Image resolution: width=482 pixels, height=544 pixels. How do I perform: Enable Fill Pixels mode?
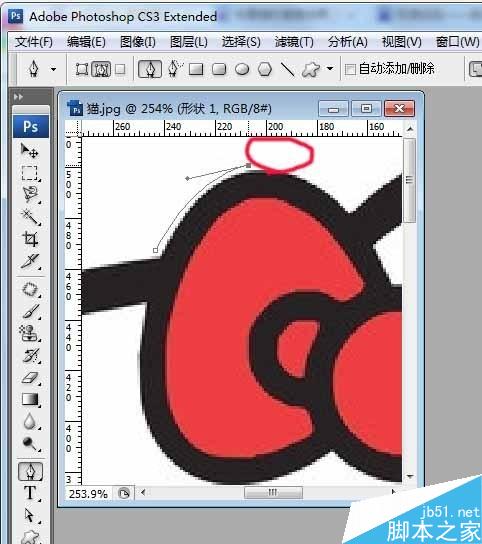coord(120,69)
